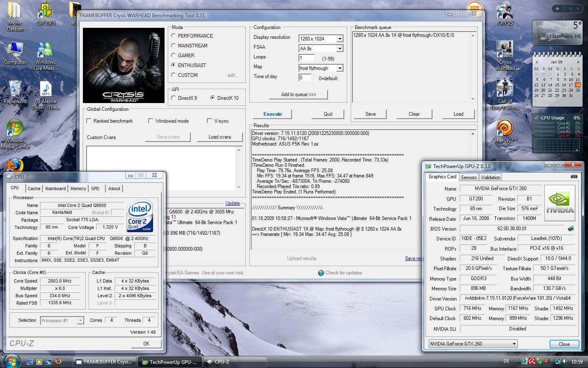588x368 pixels.
Task: Switch to the GPU-Z Validation tab
Action: click(x=491, y=177)
